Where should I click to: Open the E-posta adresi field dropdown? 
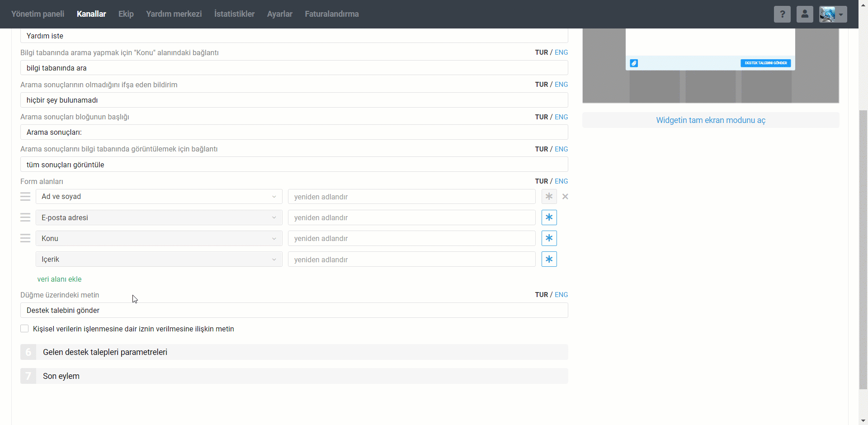click(159, 217)
